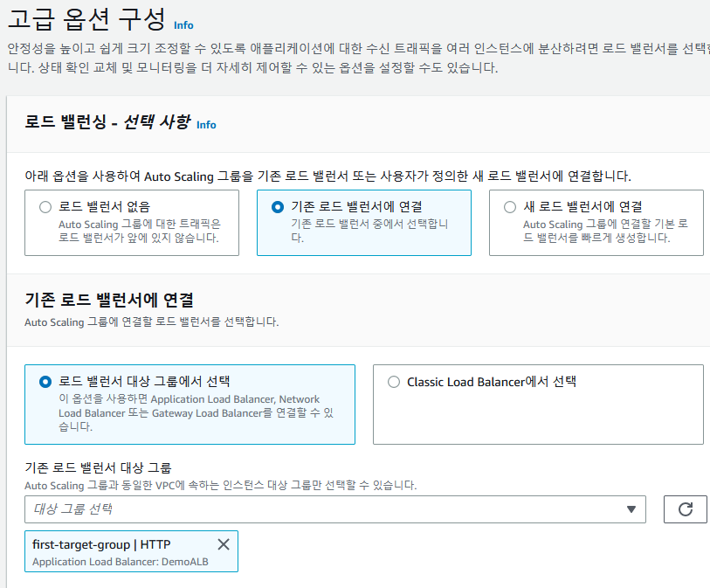Click the first-target-group | HTTP text
Screen dimensions: 710x588
101,544
